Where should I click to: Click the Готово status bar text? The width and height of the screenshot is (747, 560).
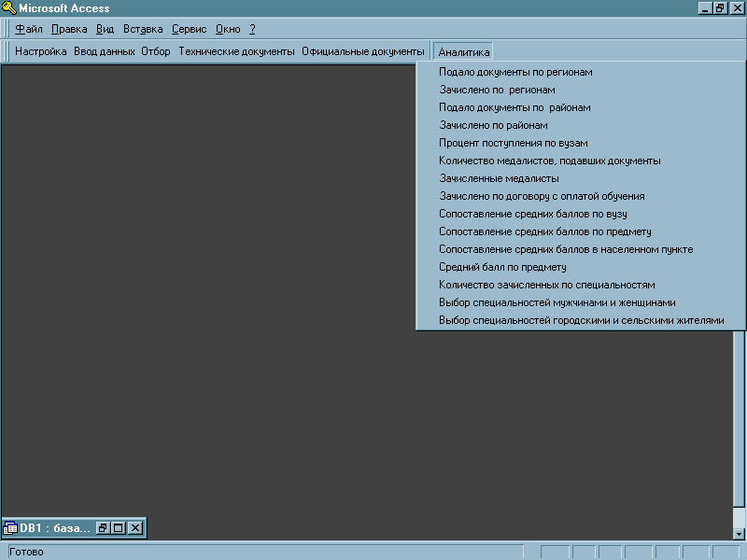coord(27,552)
